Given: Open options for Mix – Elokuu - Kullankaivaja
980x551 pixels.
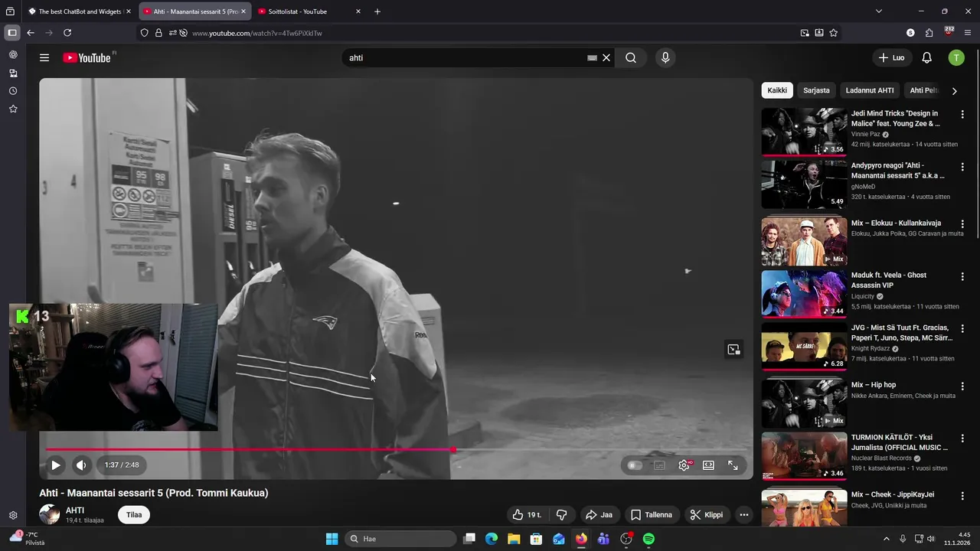Looking at the screenshot, I should pyautogui.click(x=962, y=224).
